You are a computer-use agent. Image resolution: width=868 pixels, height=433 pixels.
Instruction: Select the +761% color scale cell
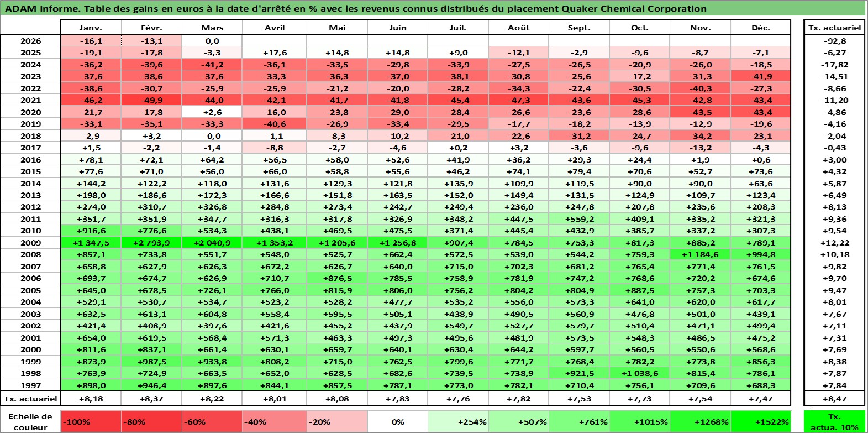[x=579, y=421]
